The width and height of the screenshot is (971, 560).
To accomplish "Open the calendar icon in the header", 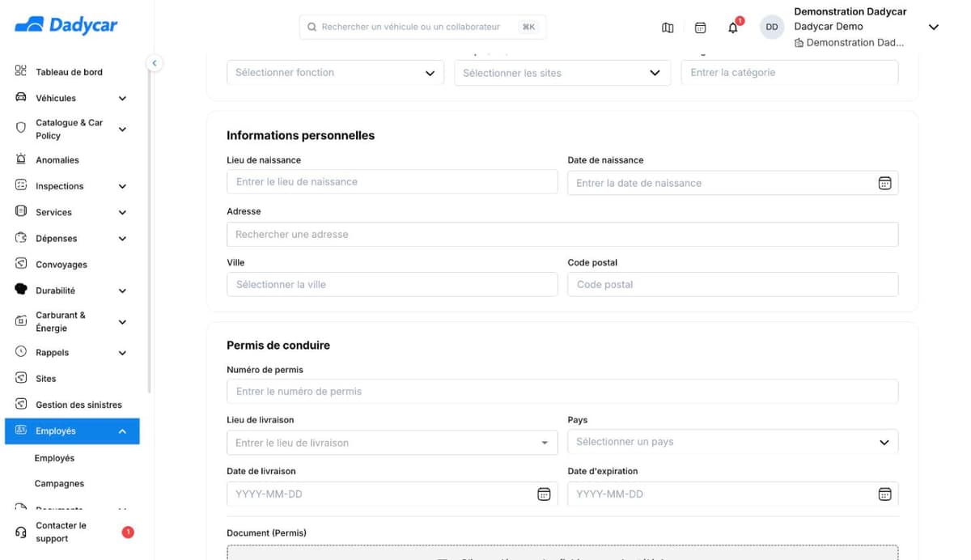I will pyautogui.click(x=701, y=28).
